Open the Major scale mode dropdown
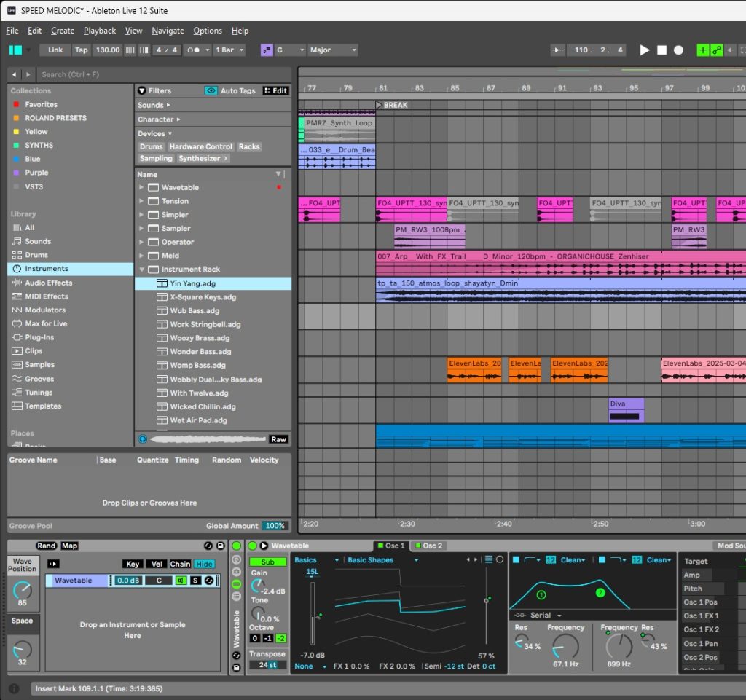 pyautogui.click(x=333, y=50)
